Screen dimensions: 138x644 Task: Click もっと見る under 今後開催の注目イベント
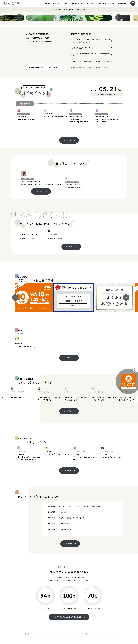click(41, 191)
